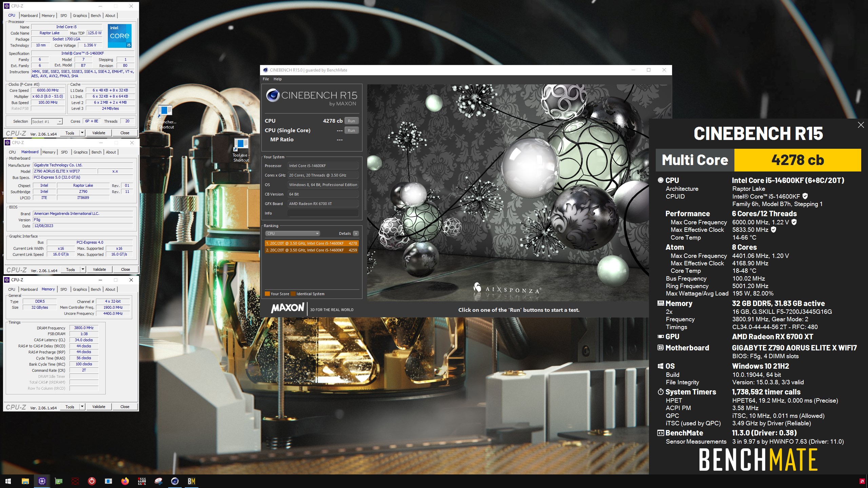The image size is (868, 488).
Task: Click the Core Speed value 6000.00 MHz
Action: (x=48, y=90)
